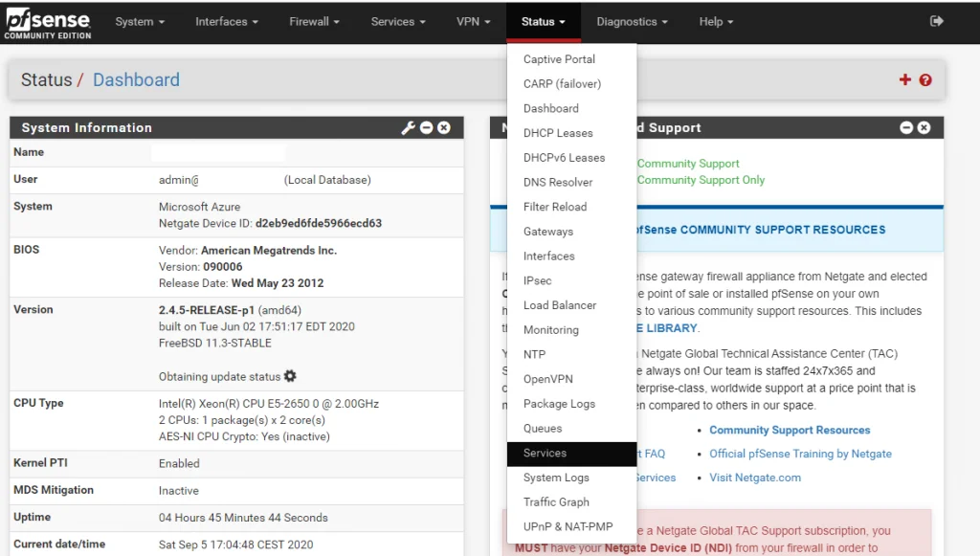Click the pfSense COMMUNITY SUPPORT RESOURCES heading
The height and width of the screenshot is (556, 980).
(x=761, y=230)
